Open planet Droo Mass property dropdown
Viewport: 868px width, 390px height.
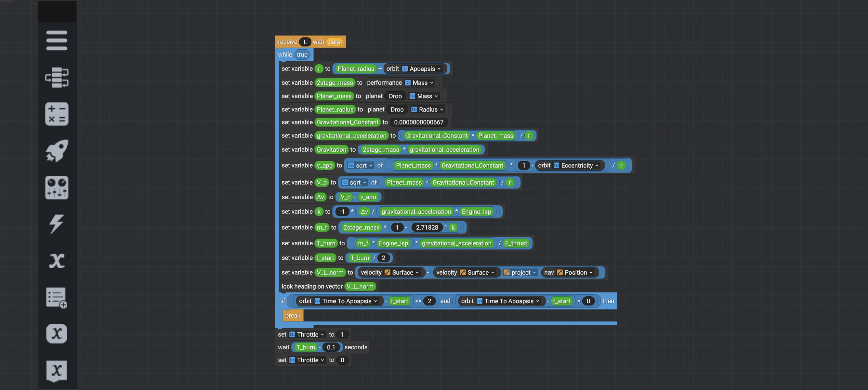pyautogui.click(x=424, y=96)
